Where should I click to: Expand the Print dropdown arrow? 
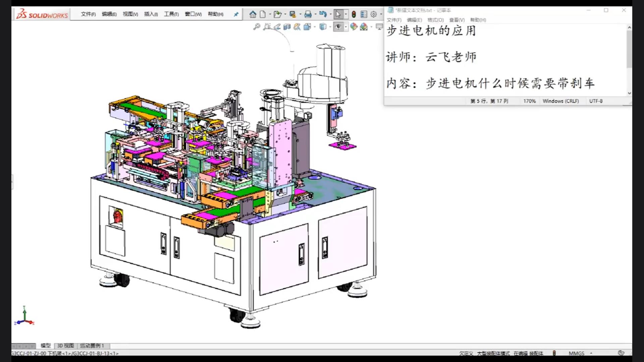point(315,14)
